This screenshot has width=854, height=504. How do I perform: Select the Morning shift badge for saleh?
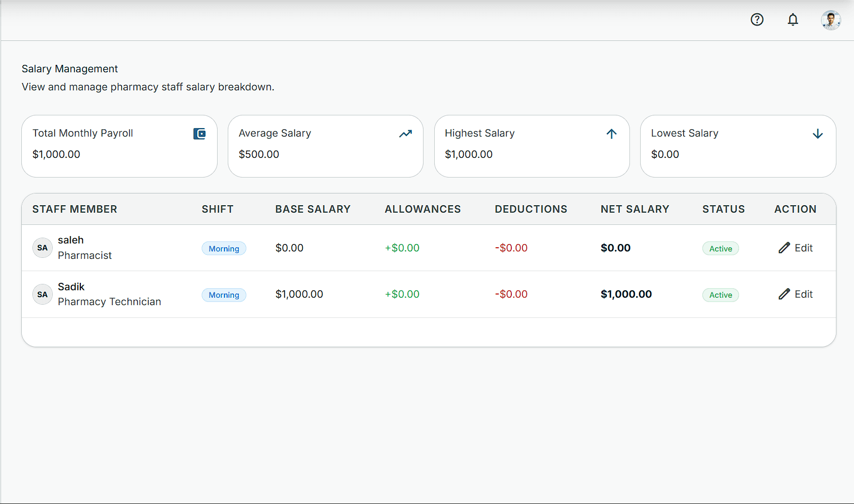(223, 248)
